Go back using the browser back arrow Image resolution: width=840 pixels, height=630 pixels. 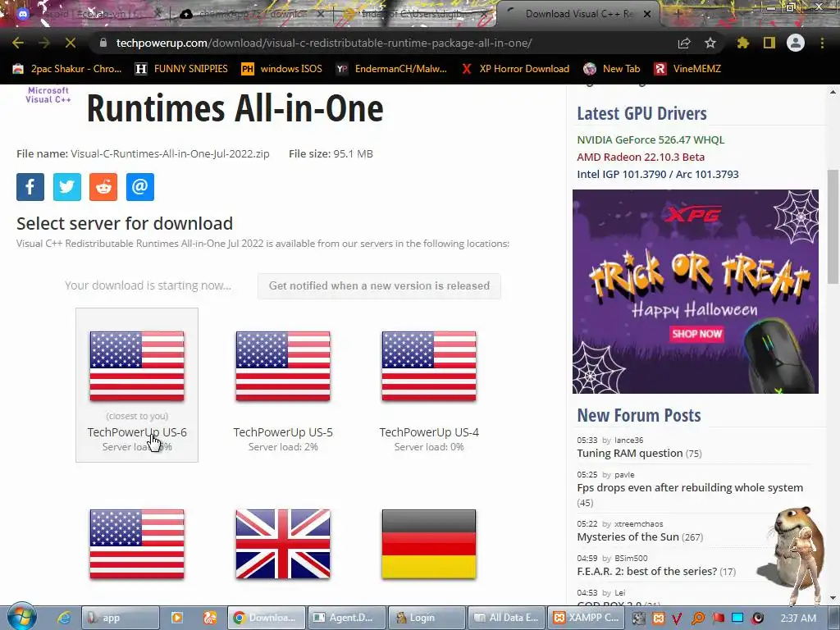click(18, 43)
